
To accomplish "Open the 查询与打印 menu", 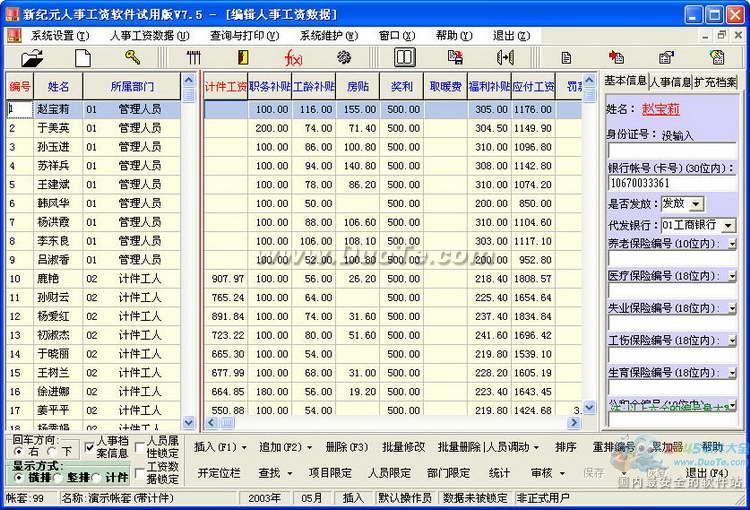I will [x=244, y=35].
